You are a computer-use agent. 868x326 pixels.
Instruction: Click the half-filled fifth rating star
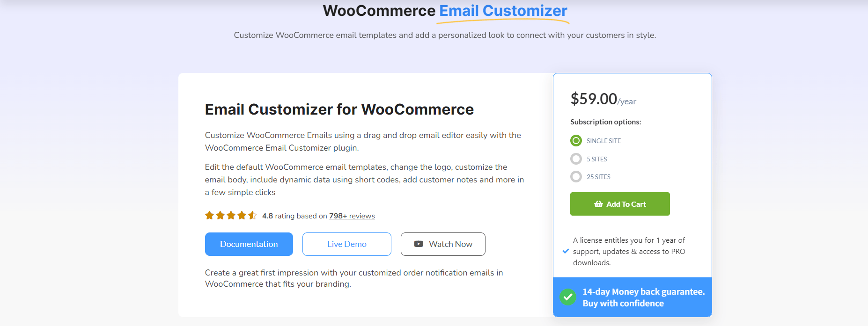pyautogui.click(x=253, y=215)
